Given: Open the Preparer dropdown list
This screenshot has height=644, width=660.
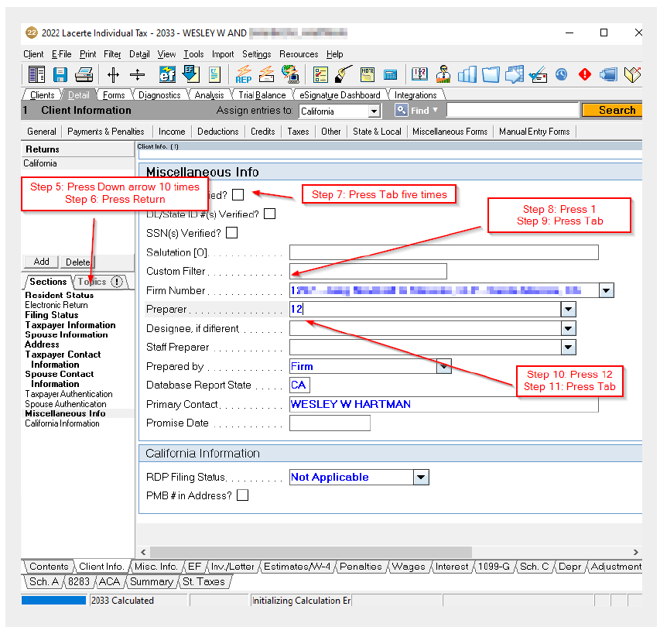Looking at the screenshot, I should 569,310.
